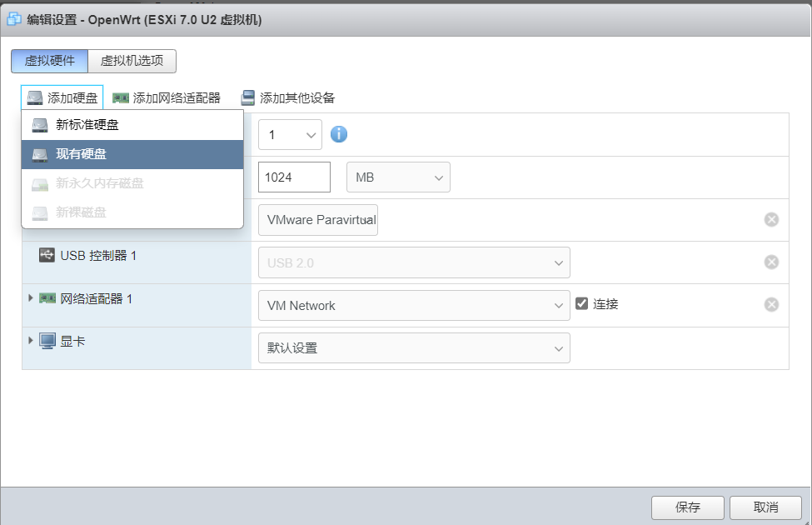Click the greyed-out 新裸磁盘 entry
The image size is (812, 525).
click(132, 212)
